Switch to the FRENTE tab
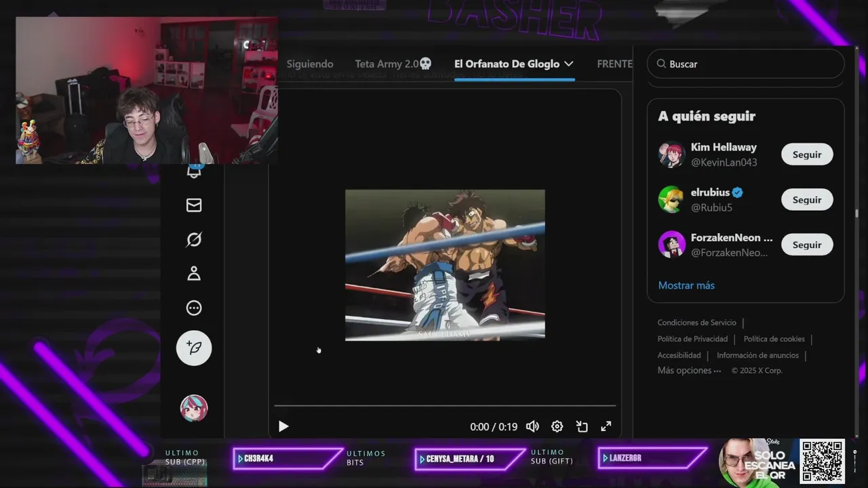Viewport: 868px width, 488px height. 614,64
